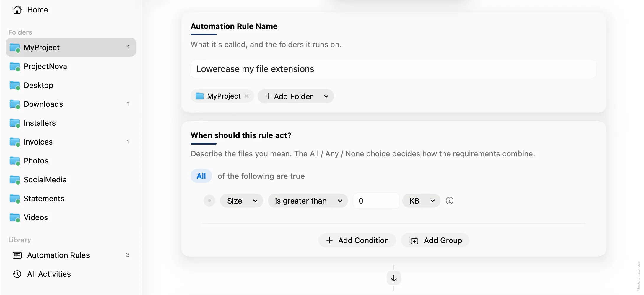The image size is (644, 295).
Task: Click the round handle left of Size condition
Action: point(209,201)
